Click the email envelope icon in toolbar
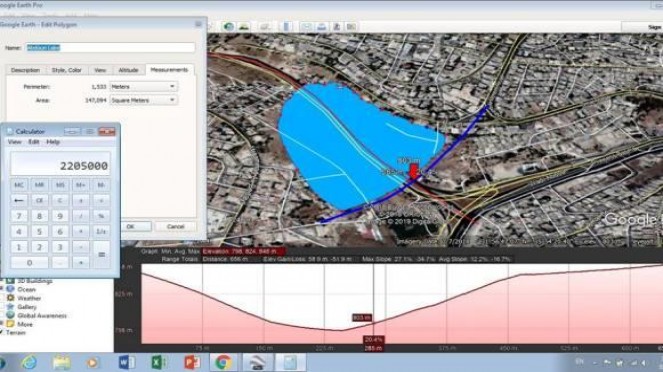 [x=307, y=27]
